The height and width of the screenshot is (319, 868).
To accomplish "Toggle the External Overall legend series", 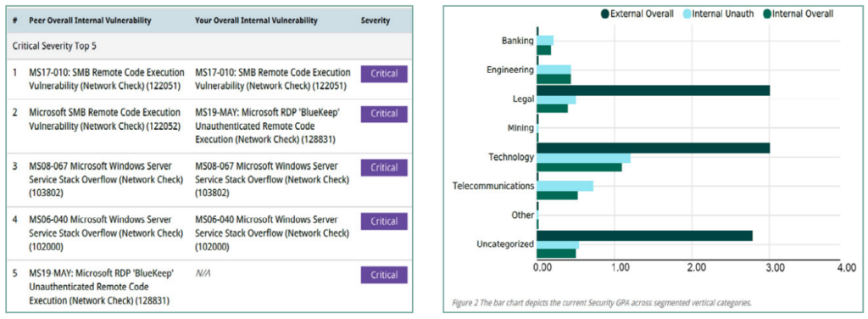I will [637, 14].
